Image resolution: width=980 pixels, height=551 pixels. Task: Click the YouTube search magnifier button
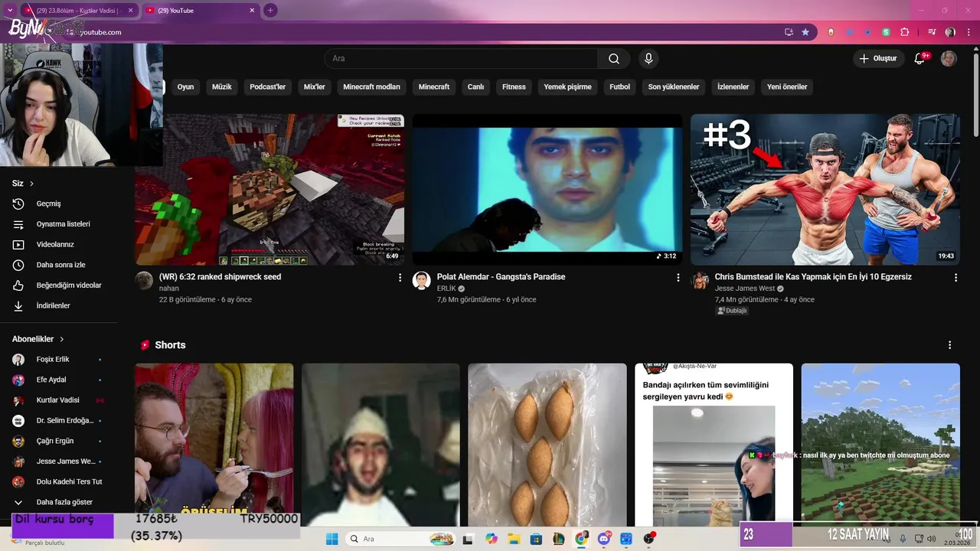(x=614, y=59)
